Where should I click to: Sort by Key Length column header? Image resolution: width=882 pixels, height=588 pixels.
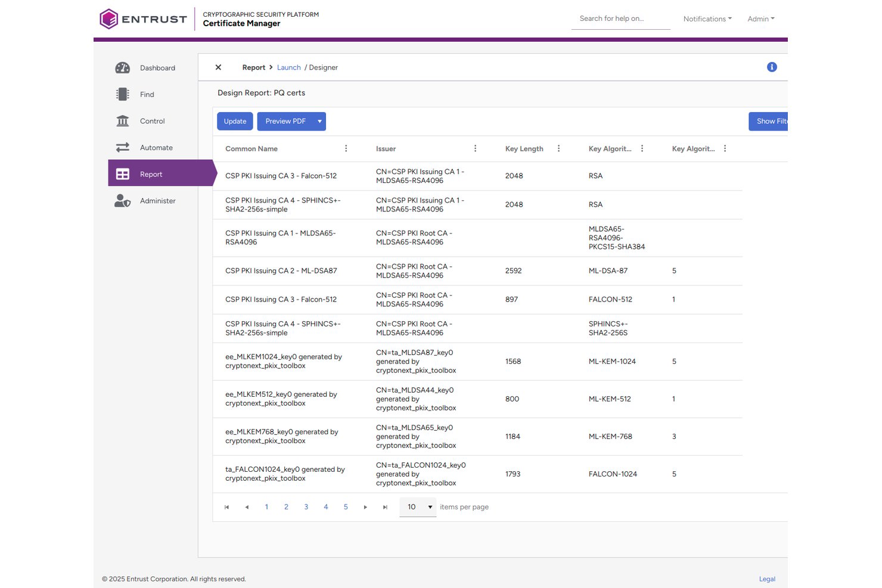point(524,149)
